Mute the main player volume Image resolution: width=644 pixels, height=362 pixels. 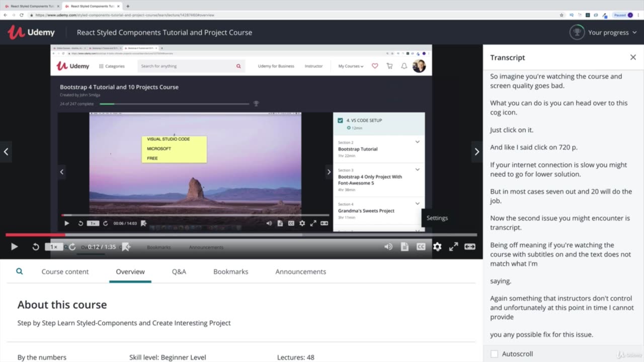tap(388, 246)
